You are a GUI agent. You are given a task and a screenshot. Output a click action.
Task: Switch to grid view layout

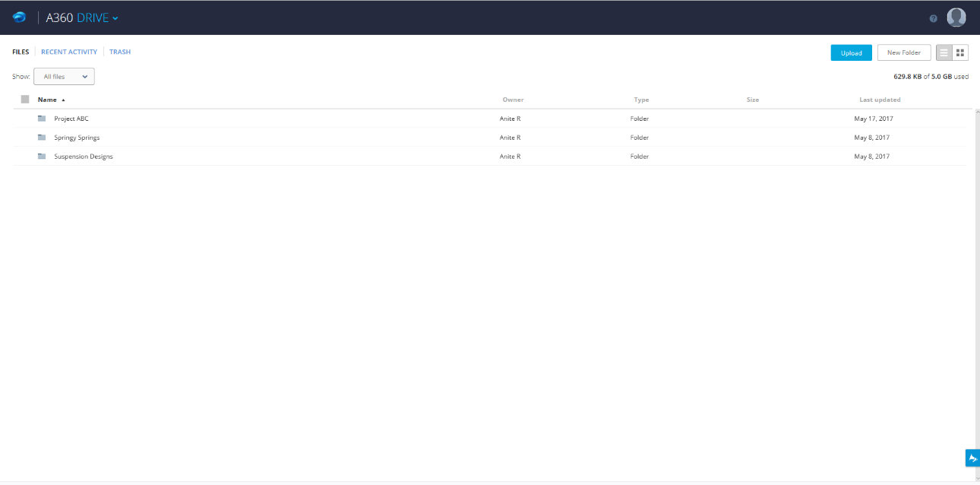(x=960, y=52)
